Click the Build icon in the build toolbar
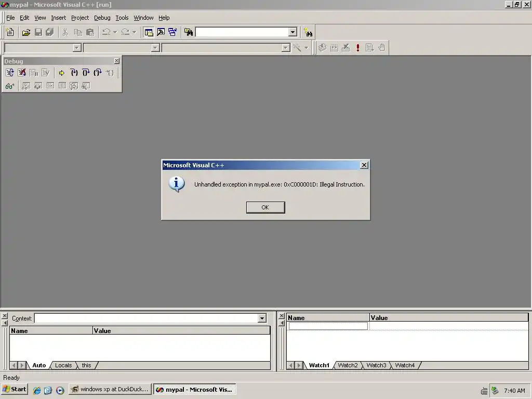The image size is (532, 399). point(334,48)
